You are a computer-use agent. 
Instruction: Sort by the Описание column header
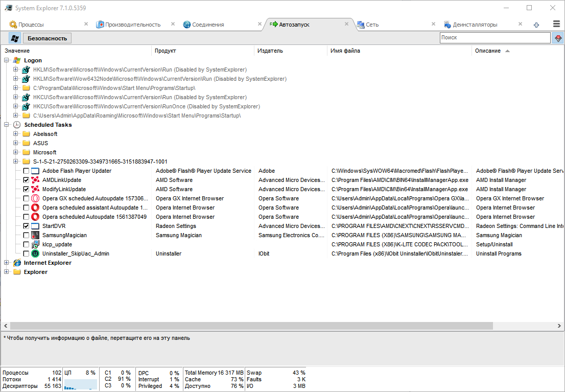[518, 51]
